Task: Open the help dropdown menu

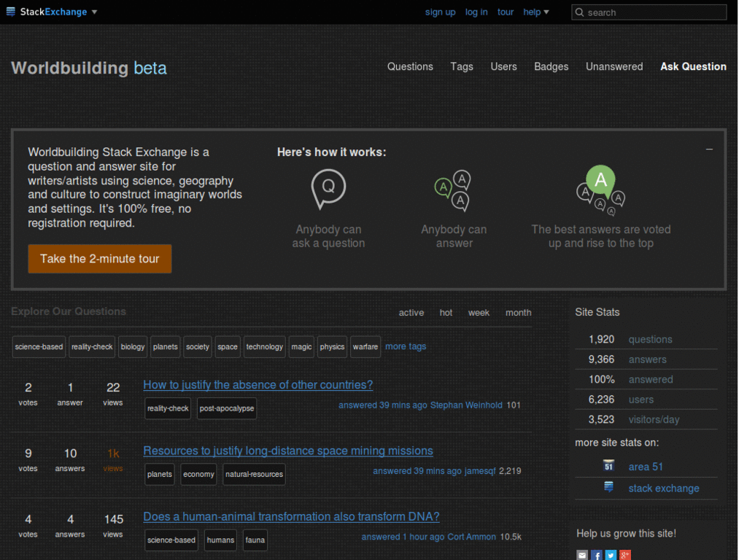Action: (536, 12)
